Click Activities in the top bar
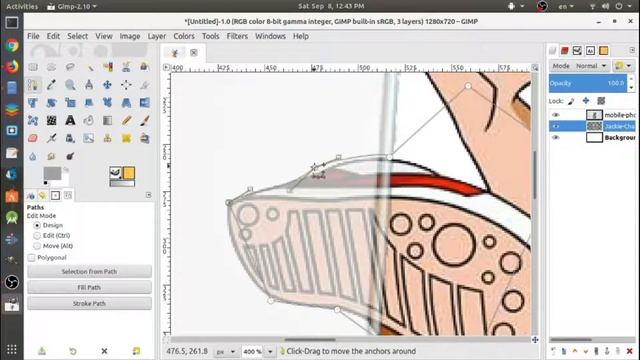The height and width of the screenshot is (360, 640). [22, 6]
